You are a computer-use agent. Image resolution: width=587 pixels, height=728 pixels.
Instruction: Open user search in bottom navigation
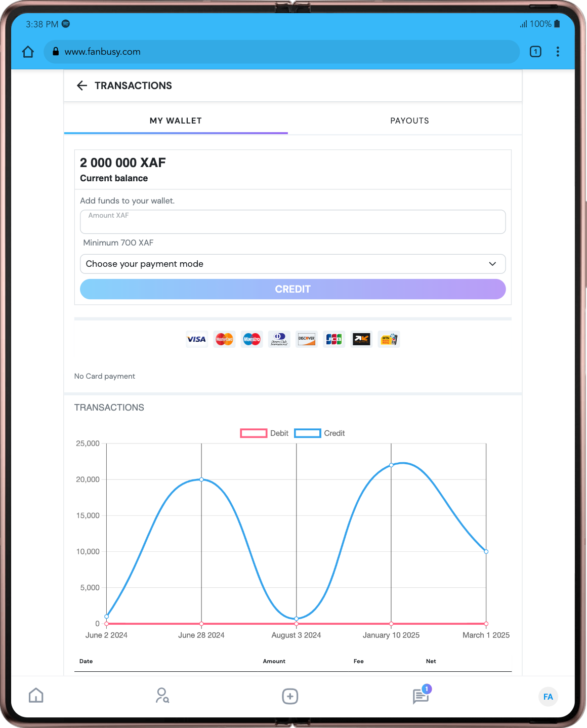tap(162, 696)
